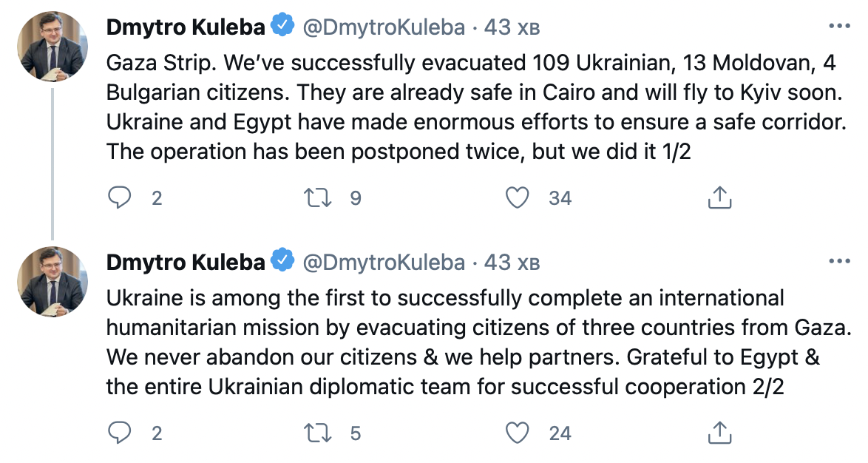Open Dmytro Kuleba's profile name in first tweet

tap(186, 27)
